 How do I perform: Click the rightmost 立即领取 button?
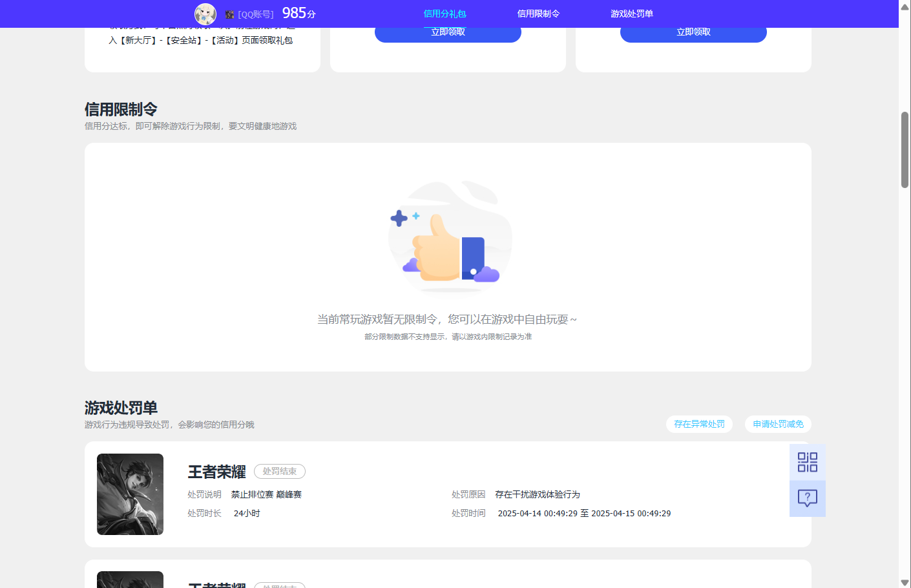(x=693, y=33)
